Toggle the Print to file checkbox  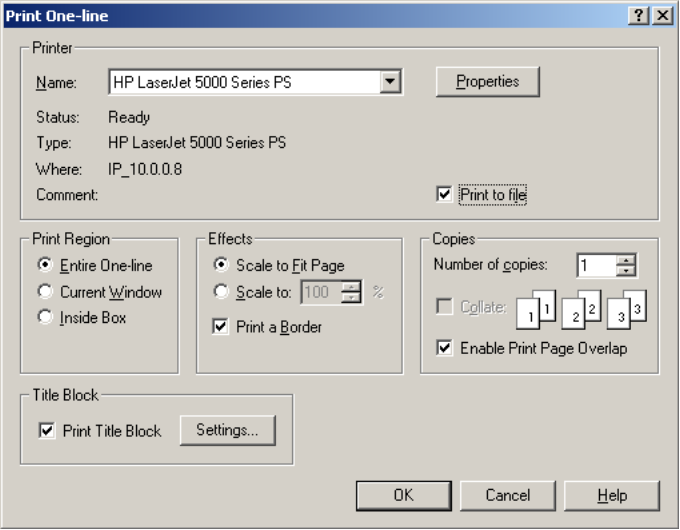click(444, 194)
